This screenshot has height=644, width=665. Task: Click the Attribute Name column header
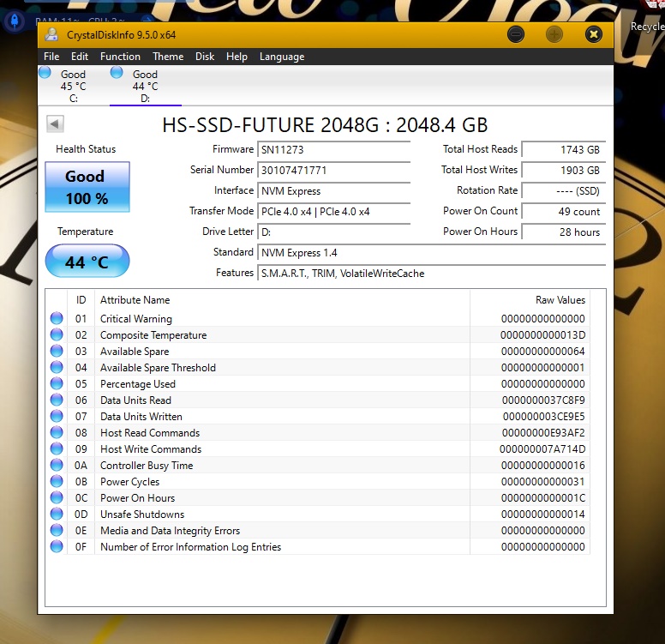coord(282,300)
